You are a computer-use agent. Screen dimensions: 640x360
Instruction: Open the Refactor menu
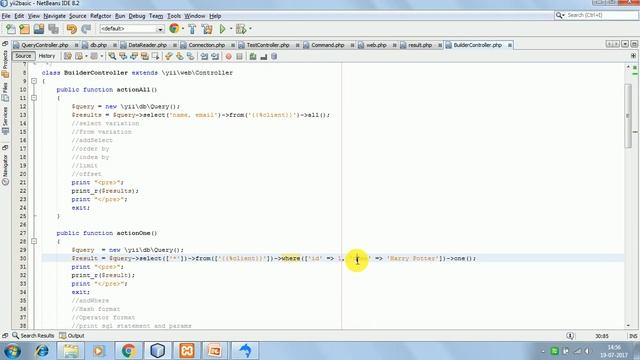(100, 16)
